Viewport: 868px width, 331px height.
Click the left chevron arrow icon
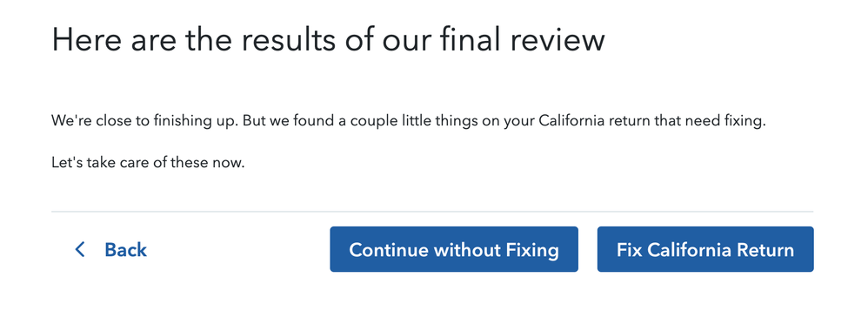tap(80, 249)
